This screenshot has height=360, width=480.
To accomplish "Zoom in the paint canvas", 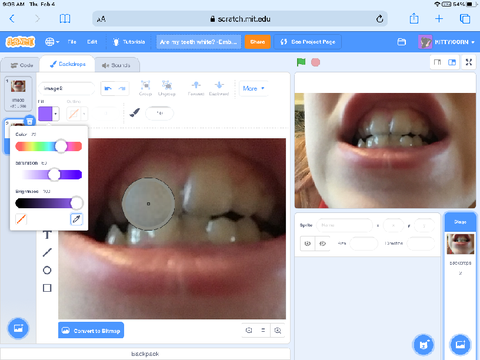I will coord(278,330).
